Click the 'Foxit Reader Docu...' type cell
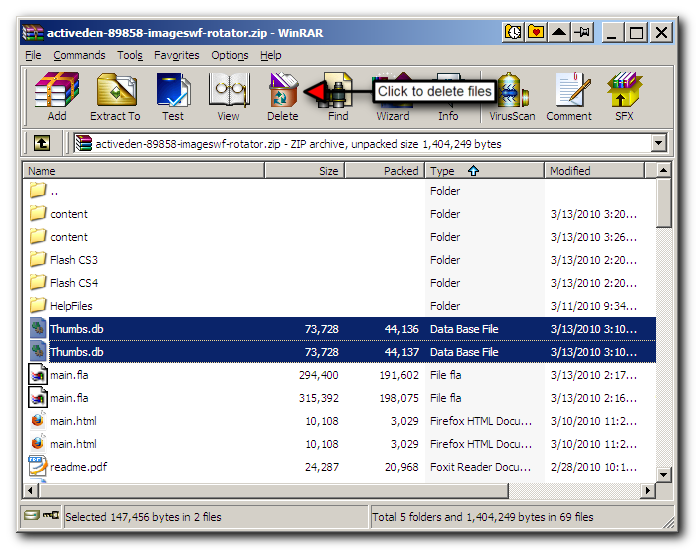 click(480, 467)
